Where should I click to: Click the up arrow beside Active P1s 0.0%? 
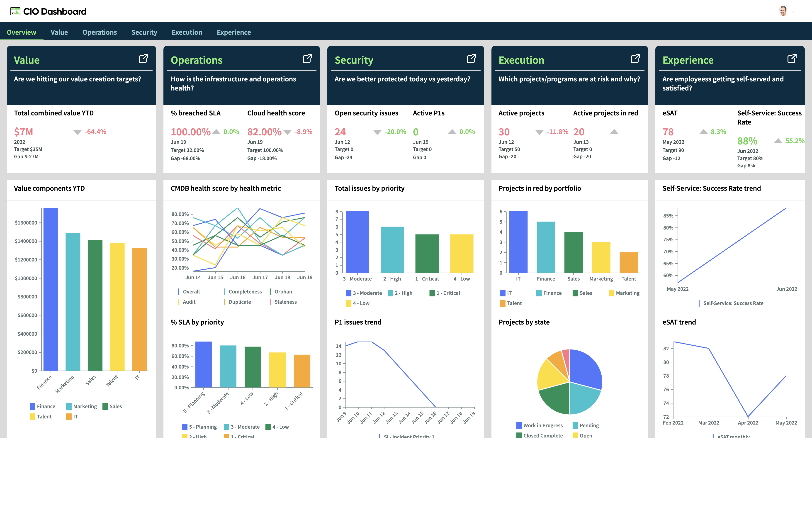452,132
